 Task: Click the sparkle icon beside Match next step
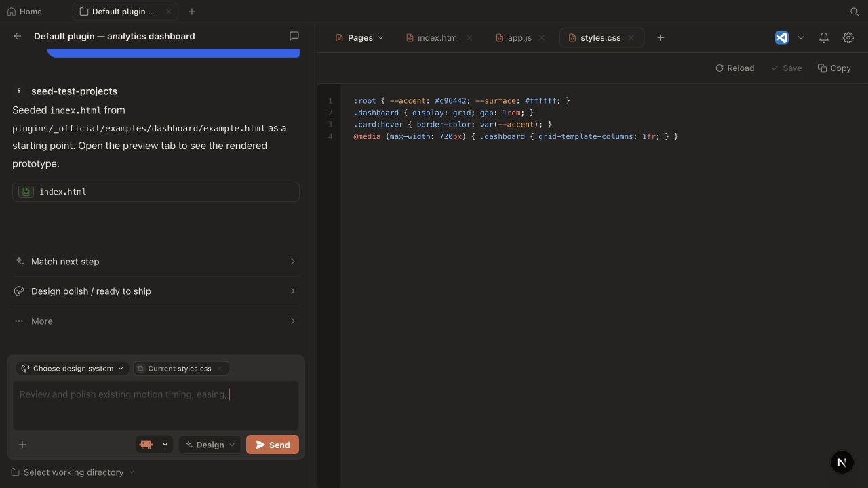click(19, 262)
